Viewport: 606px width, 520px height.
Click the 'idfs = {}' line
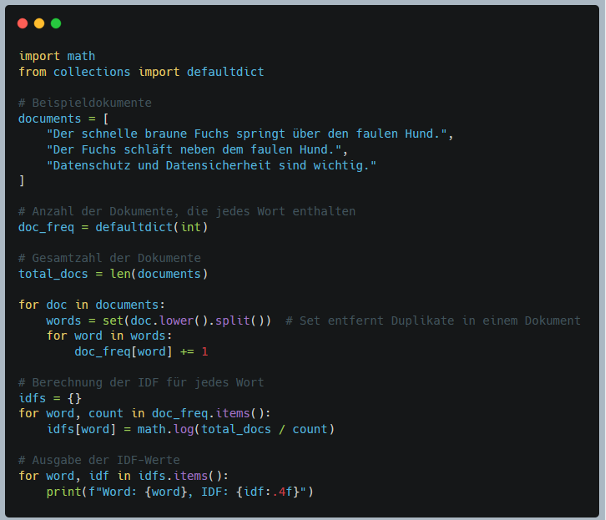pyautogui.click(x=50, y=398)
